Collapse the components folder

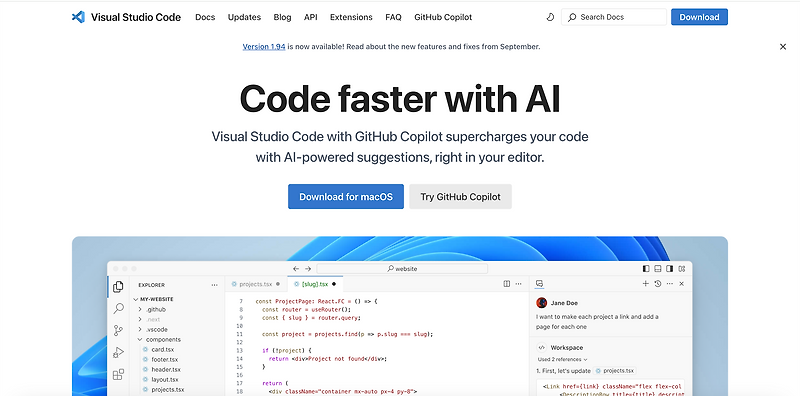click(x=140, y=339)
